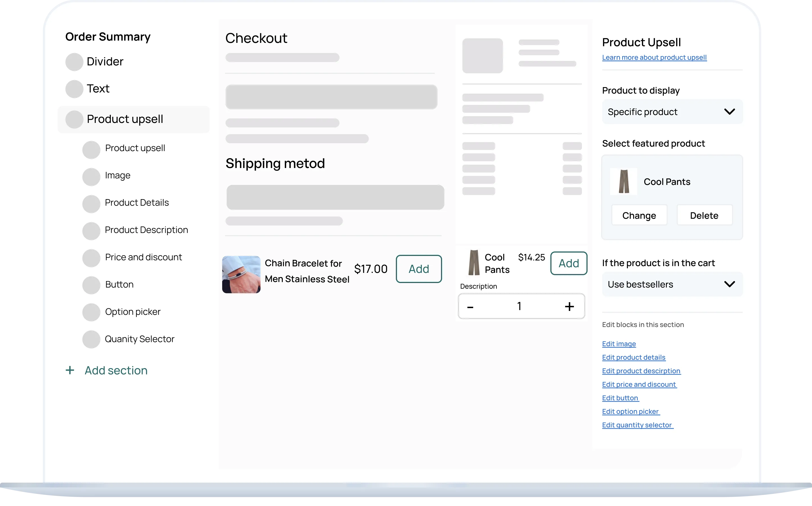Click Cool Pants thumbnail in featured product
812x506 pixels.
coord(624,182)
